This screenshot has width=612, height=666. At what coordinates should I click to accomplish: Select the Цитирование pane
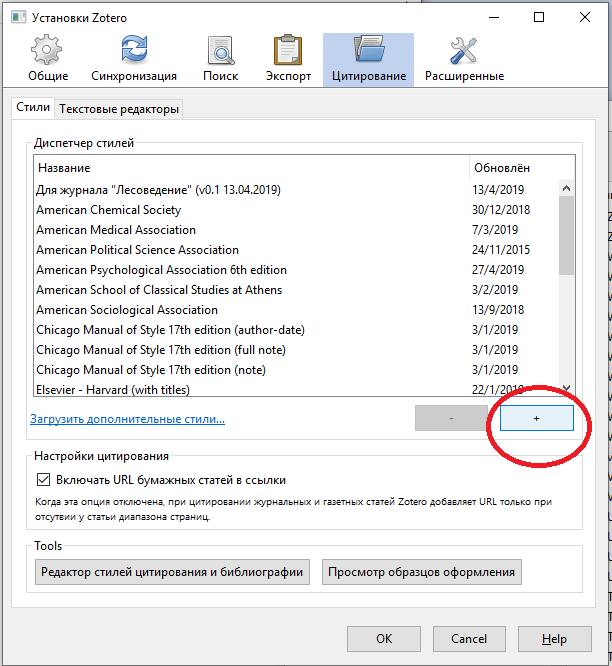368,60
